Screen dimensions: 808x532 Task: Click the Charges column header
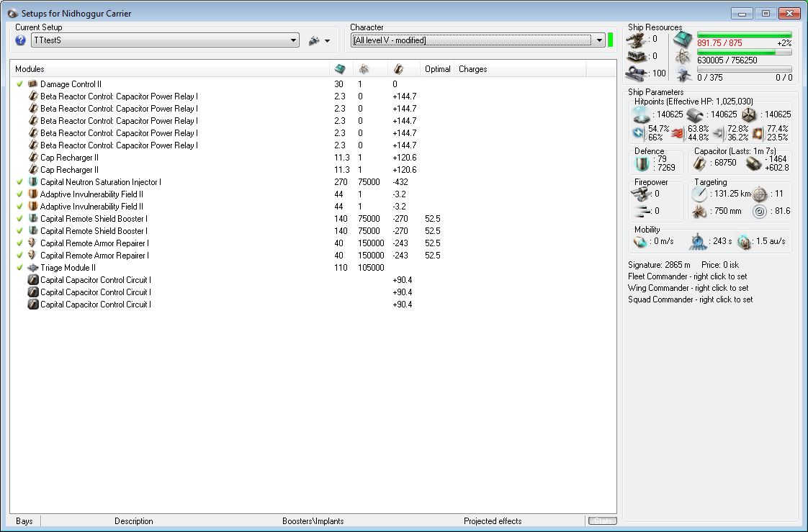click(520, 69)
